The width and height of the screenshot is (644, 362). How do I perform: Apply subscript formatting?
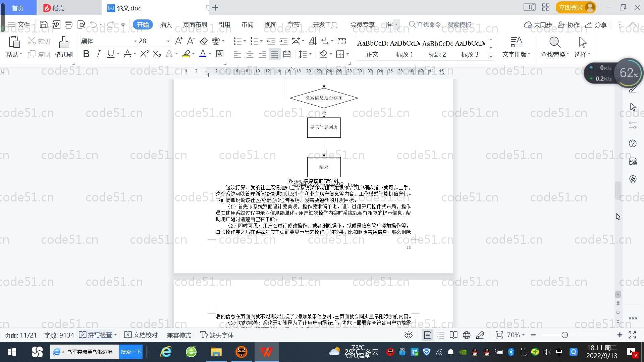coord(157,54)
